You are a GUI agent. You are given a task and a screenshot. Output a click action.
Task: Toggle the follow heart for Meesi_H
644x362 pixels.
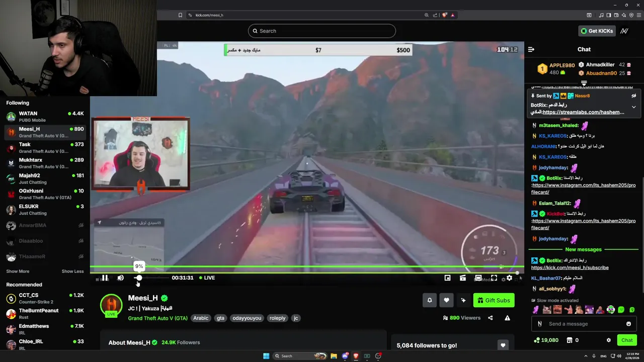pyautogui.click(x=446, y=300)
